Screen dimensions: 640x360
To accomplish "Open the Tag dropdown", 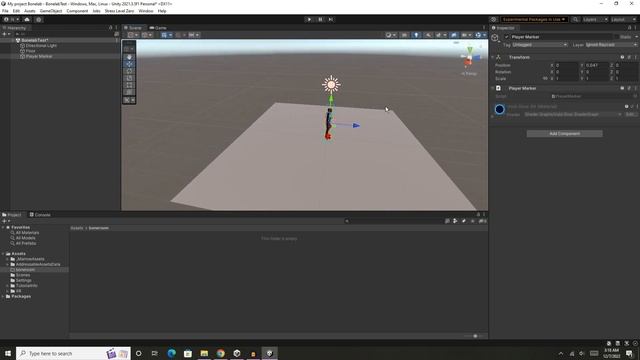I will click(x=540, y=44).
